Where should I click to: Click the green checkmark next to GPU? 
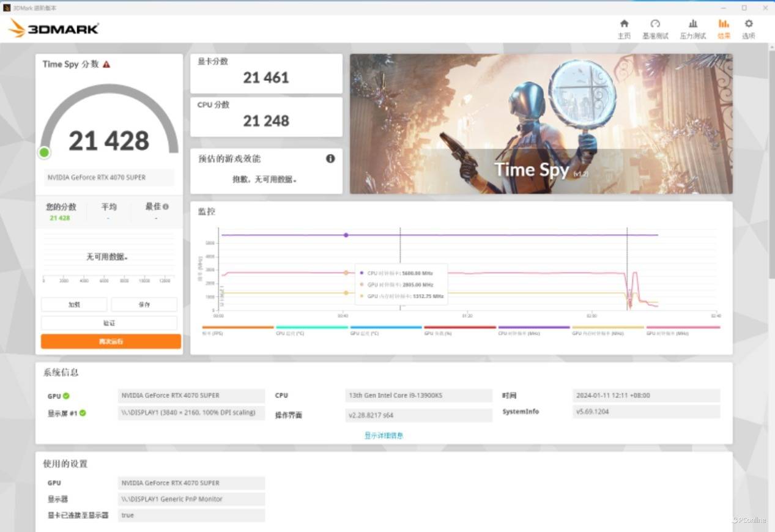(66, 396)
